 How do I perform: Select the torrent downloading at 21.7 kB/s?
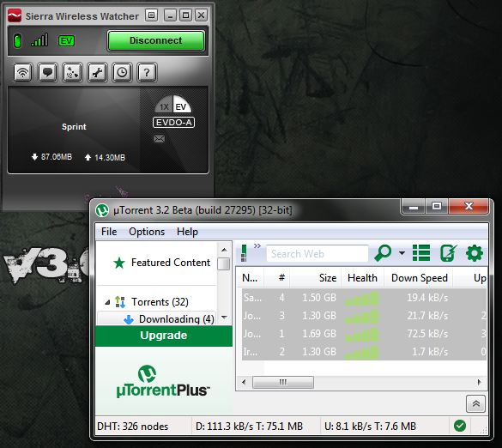[x=364, y=316]
